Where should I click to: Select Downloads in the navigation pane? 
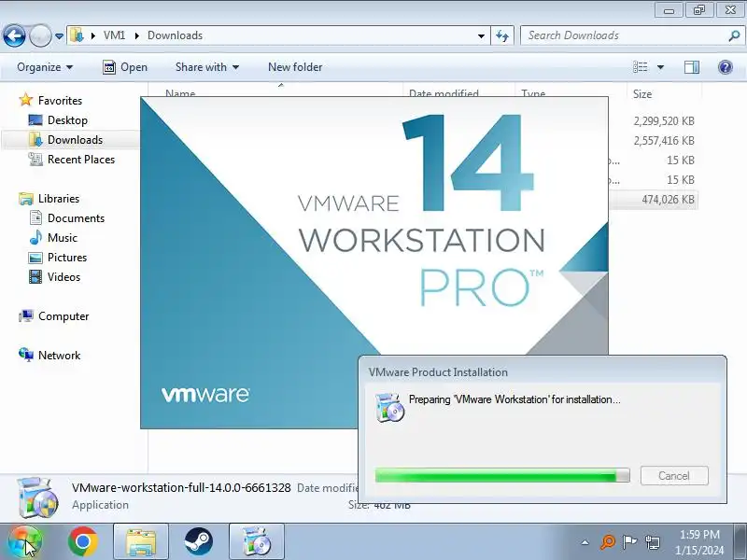click(75, 139)
